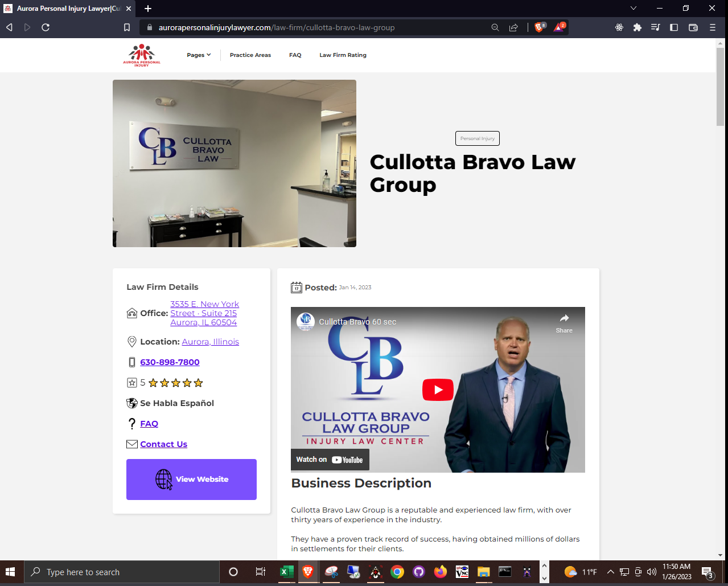Viewport: 728px width, 586px height.
Task: Click the Aurora Personal Injury site logo
Action: pos(142,55)
